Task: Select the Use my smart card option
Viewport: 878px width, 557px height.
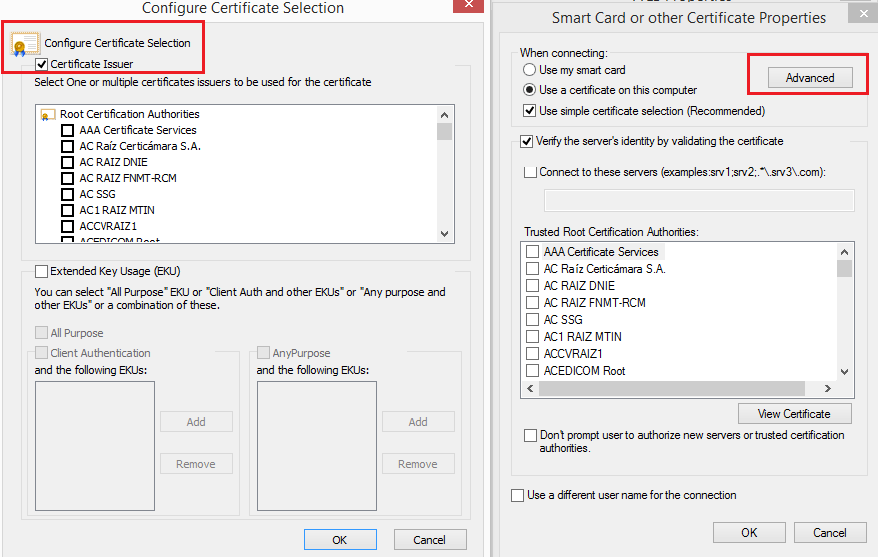Action: pos(530,71)
